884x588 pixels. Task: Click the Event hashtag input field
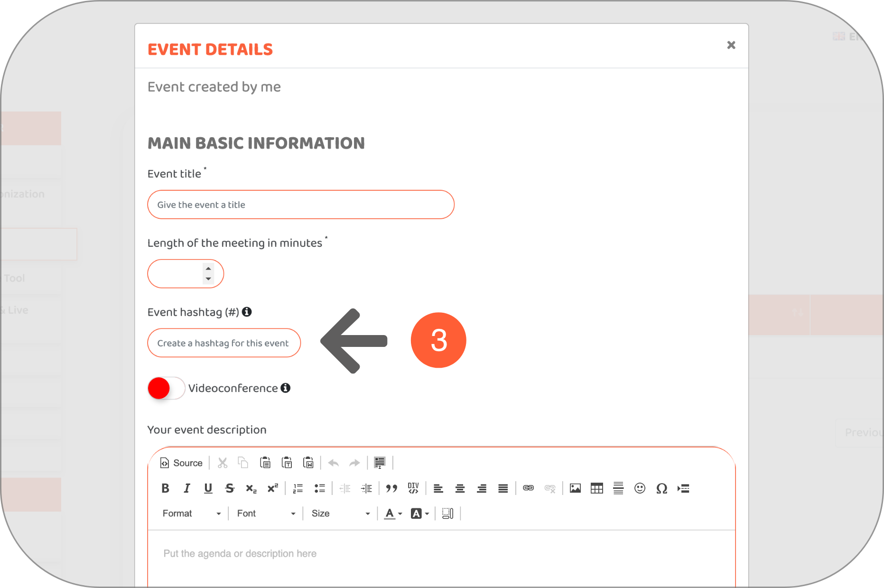point(224,343)
